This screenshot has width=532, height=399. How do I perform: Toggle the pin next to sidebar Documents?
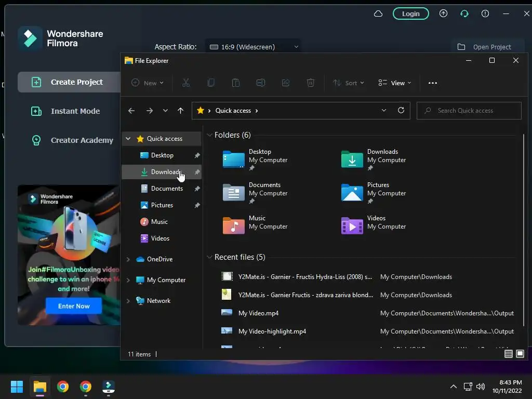[x=197, y=189]
